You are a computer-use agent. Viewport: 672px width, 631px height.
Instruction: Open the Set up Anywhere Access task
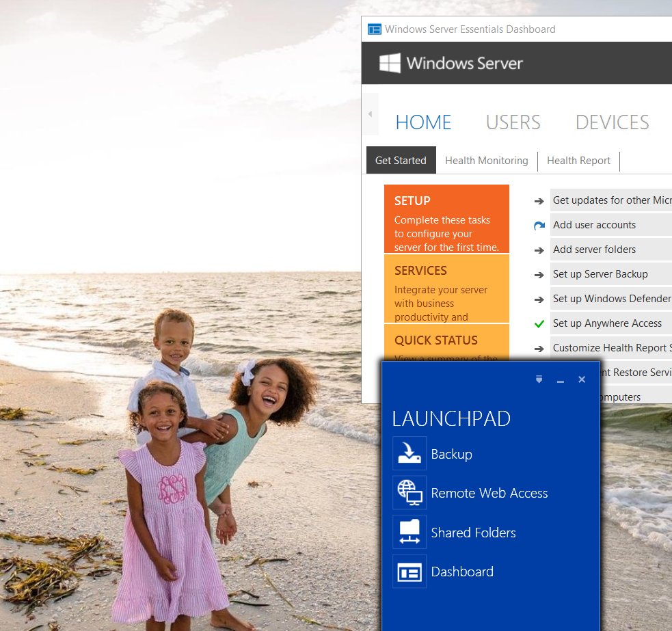click(611, 323)
